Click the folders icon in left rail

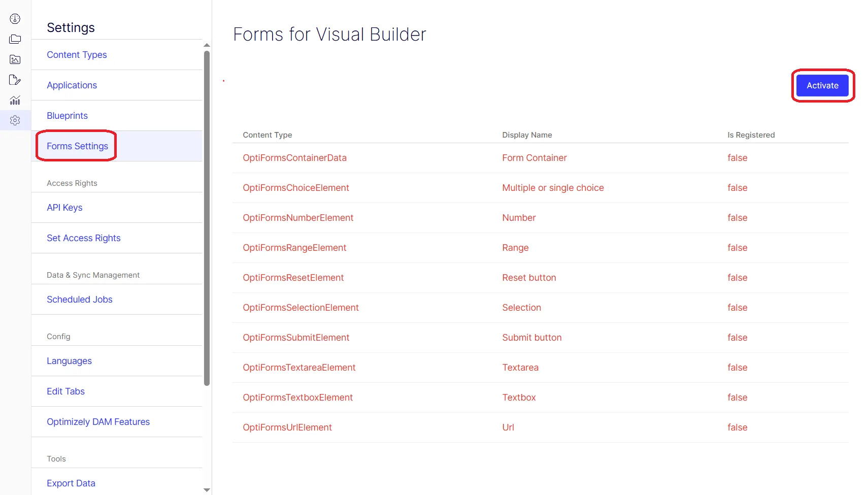(x=15, y=39)
